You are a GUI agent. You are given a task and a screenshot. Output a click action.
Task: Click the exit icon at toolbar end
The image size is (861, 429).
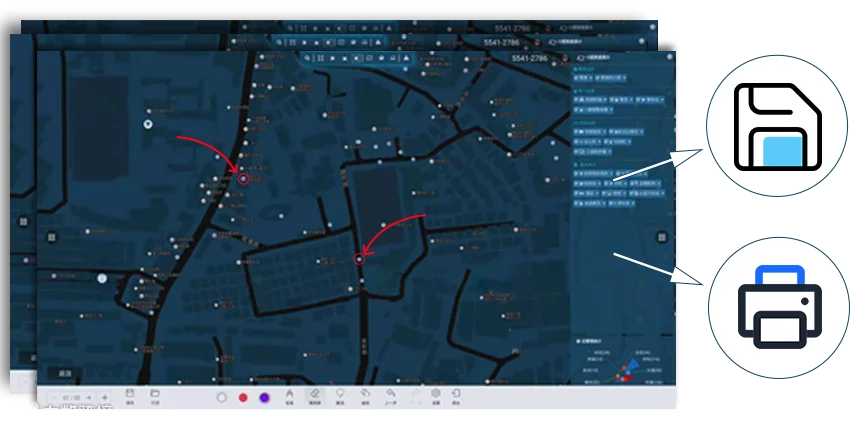point(456,393)
